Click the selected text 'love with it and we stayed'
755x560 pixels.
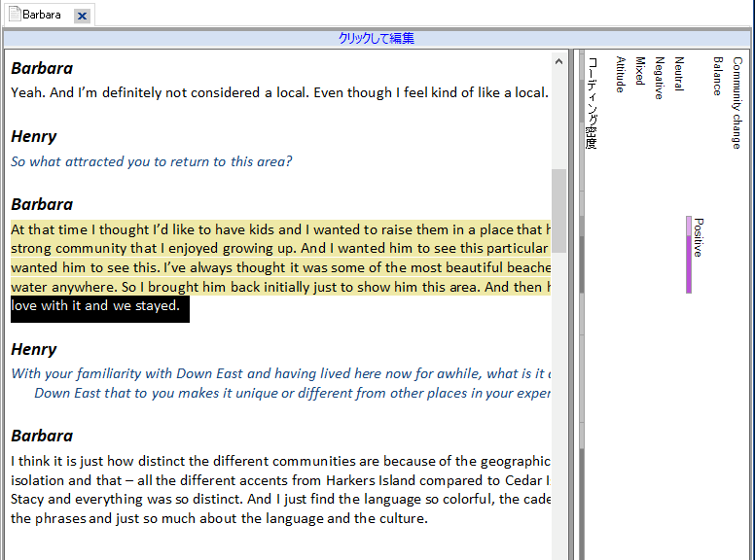point(95,306)
